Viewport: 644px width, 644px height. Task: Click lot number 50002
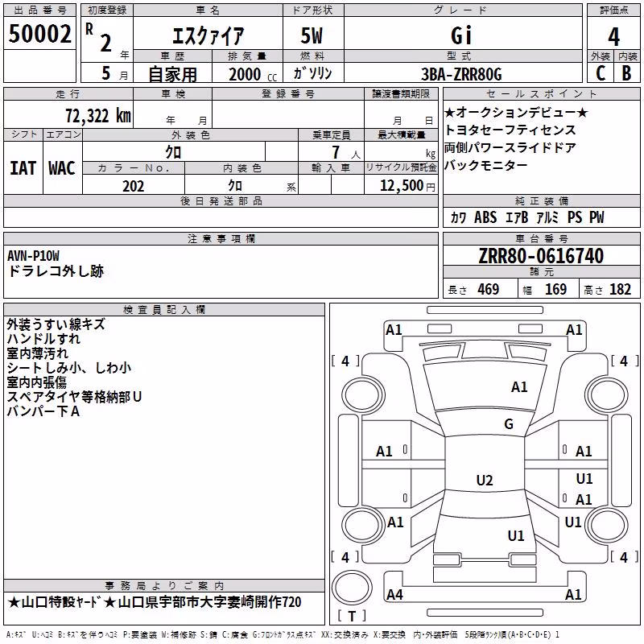click(x=39, y=34)
